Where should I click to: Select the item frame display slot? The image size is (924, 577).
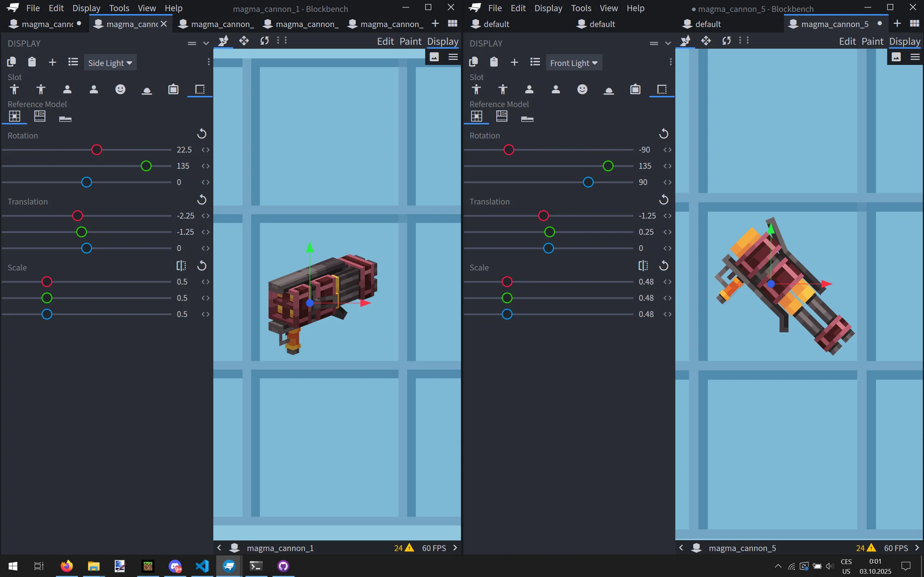coord(173,89)
